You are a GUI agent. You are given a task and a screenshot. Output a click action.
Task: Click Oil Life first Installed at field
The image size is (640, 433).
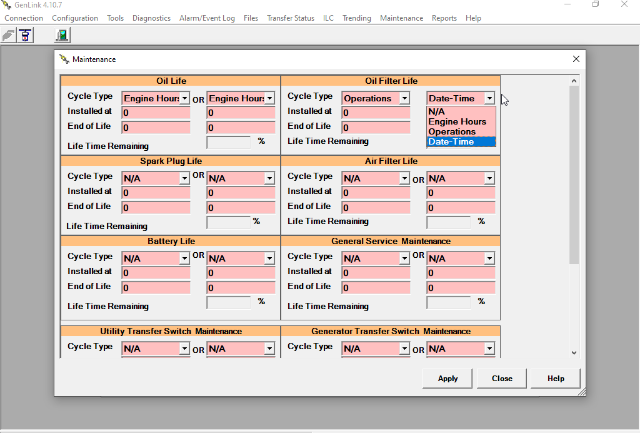(x=156, y=113)
